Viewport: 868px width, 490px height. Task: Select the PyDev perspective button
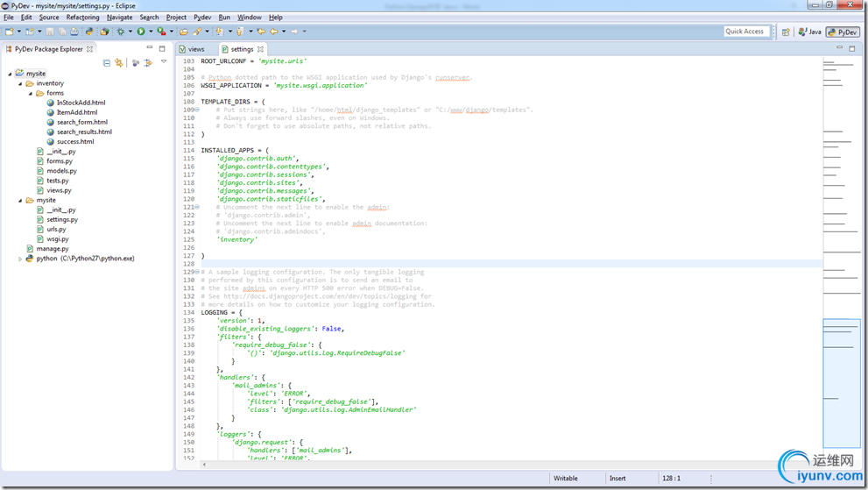click(x=842, y=32)
